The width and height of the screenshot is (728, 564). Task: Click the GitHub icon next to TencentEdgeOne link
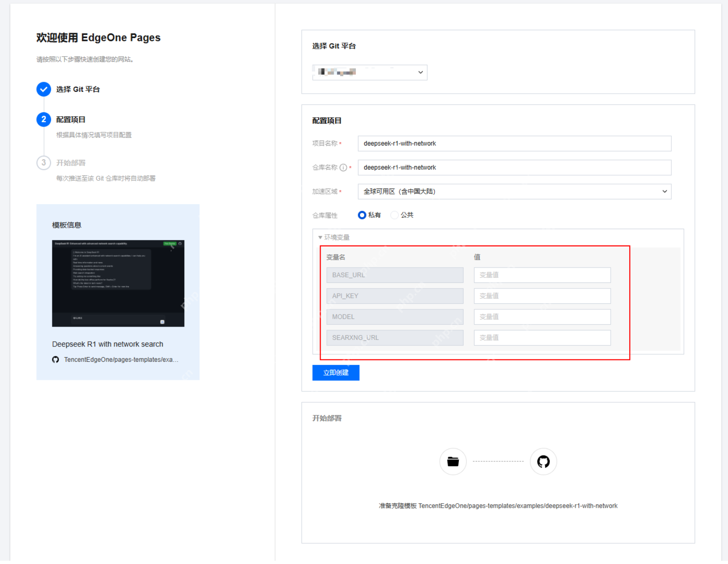pos(56,359)
